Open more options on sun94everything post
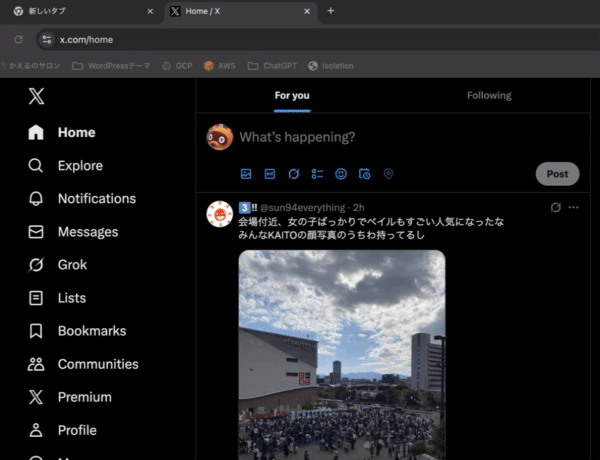 (574, 207)
